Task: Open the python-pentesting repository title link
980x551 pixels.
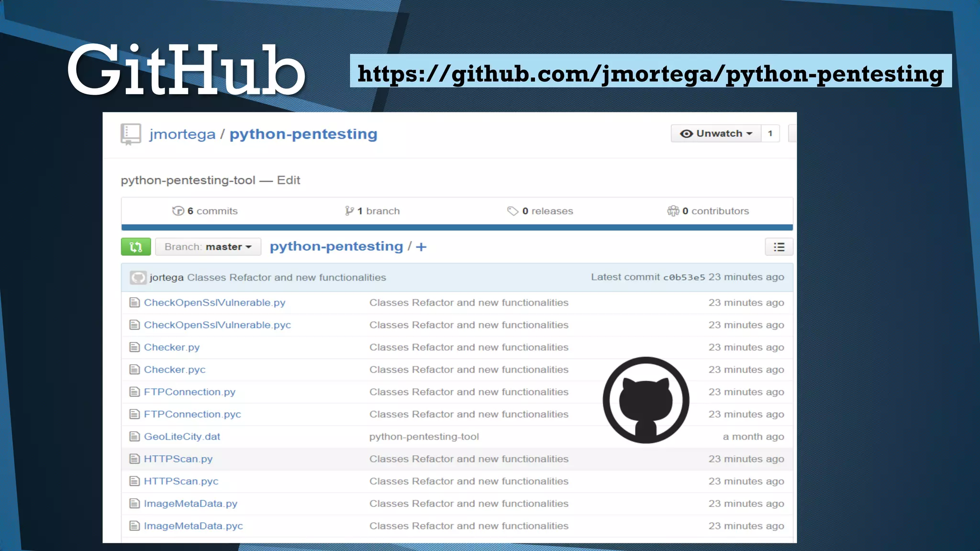Action: 303,134
